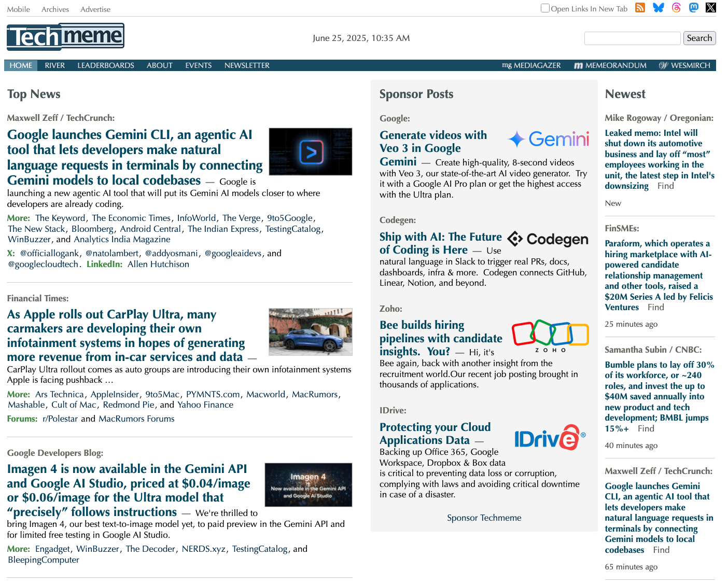The width and height of the screenshot is (728, 585).
Task: Subscribe via the orange RSS icon
Action: 640,8
